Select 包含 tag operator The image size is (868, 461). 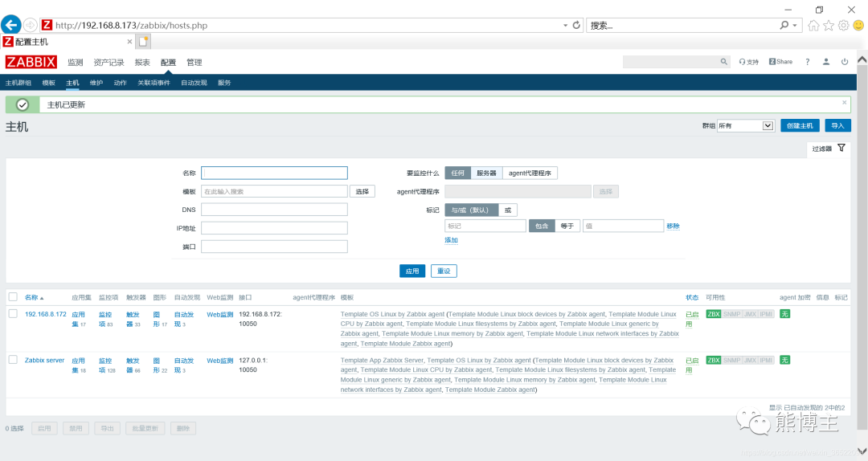(x=542, y=226)
